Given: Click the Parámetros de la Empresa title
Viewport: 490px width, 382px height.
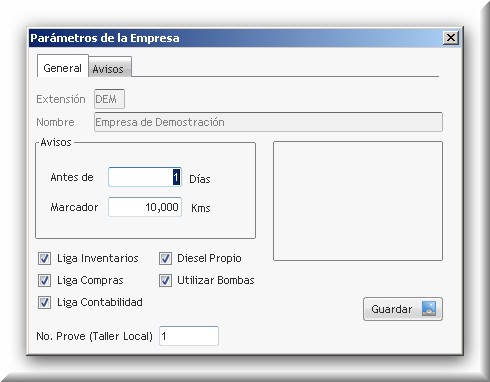Looking at the screenshot, I should point(105,38).
